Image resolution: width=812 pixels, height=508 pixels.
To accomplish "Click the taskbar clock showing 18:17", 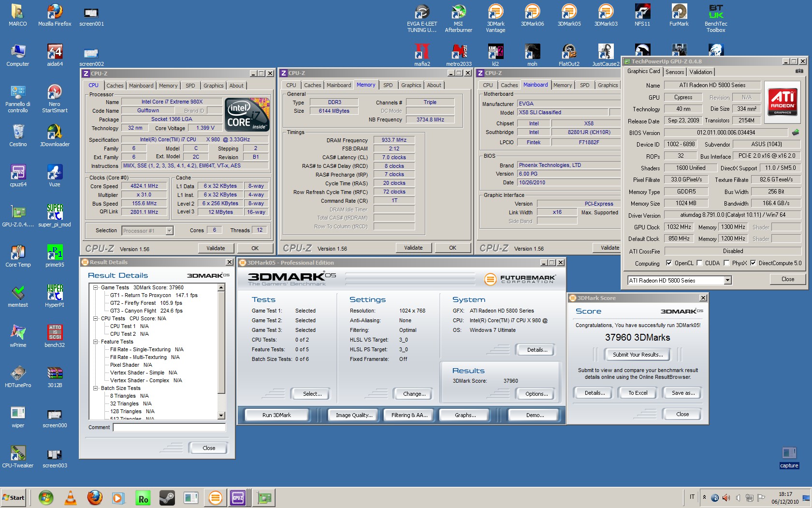I will coord(785,498).
